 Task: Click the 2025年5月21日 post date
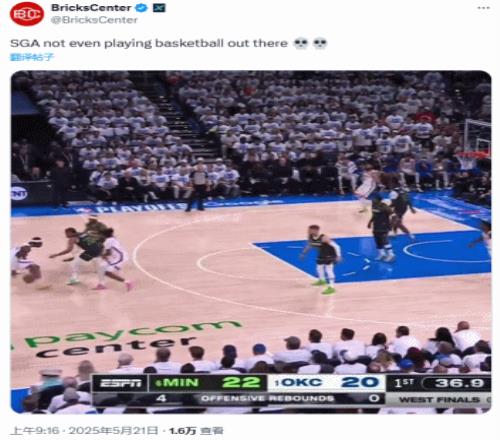coord(113,431)
